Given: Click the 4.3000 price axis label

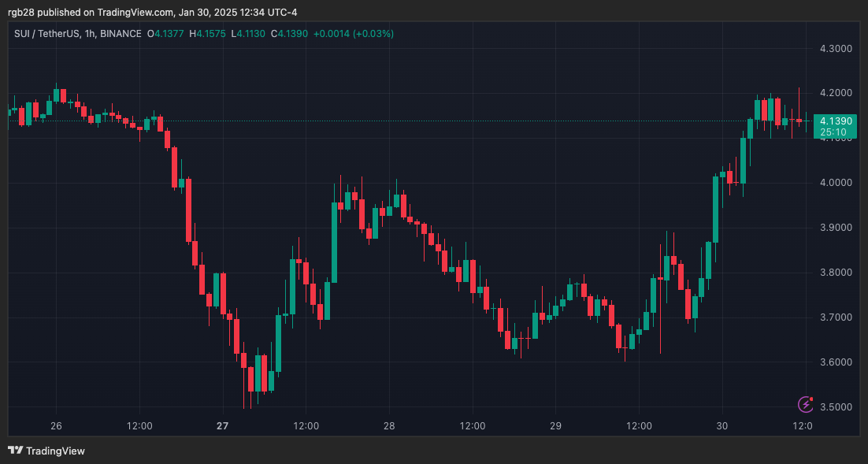Looking at the screenshot, I should click(836, 49).
